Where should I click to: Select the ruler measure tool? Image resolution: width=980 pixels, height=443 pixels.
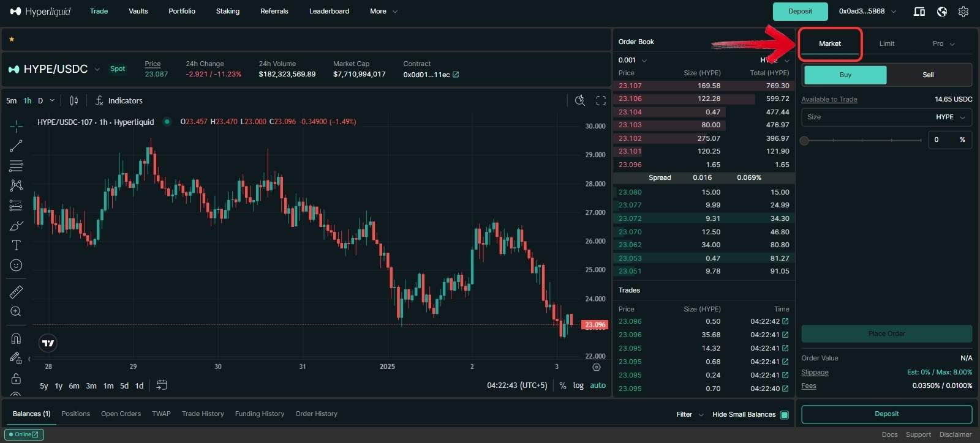point(17,292)
